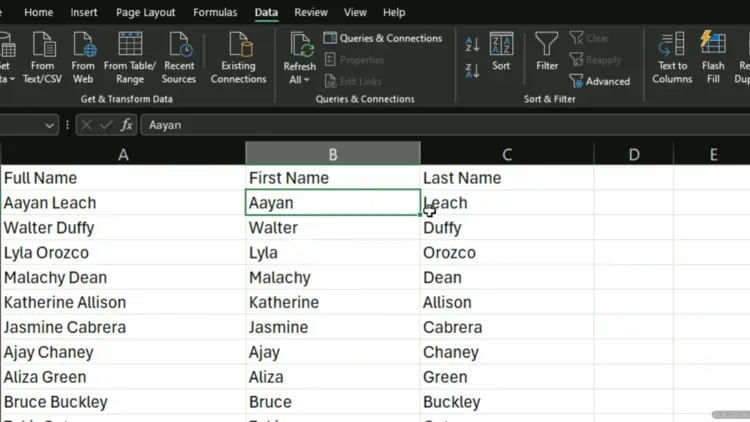
Task: Click the Reapply filter command
Action: (596, 60)
